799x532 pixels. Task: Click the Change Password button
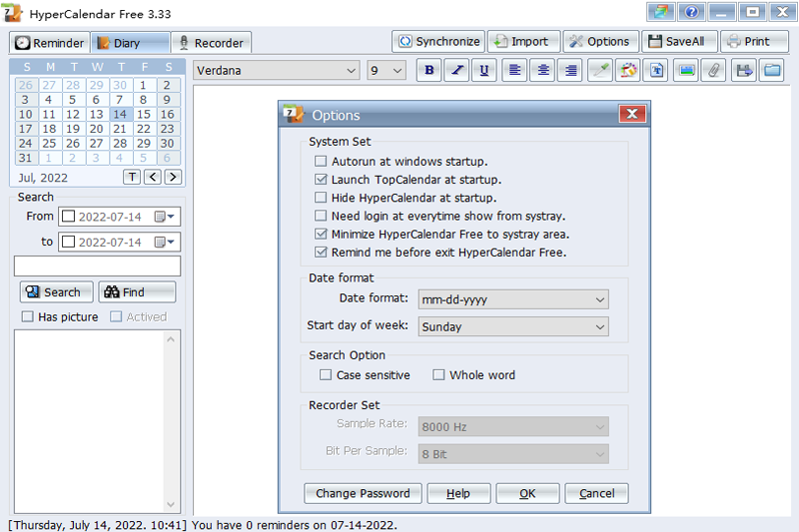click(363, 493)
